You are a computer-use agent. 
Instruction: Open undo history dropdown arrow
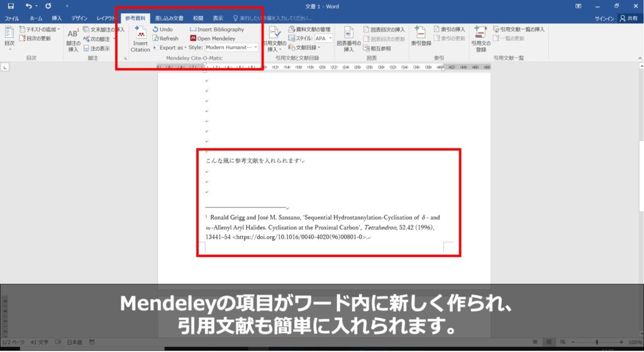[36, 6]
